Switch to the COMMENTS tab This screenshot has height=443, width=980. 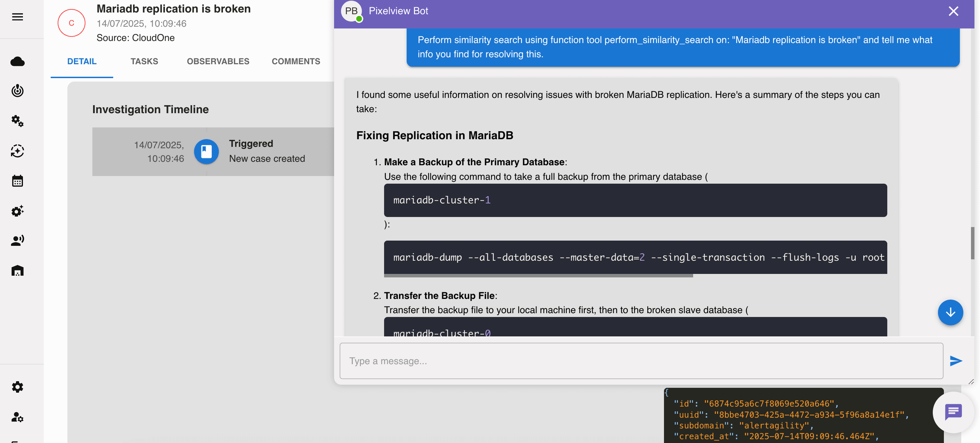pos(296,61)
